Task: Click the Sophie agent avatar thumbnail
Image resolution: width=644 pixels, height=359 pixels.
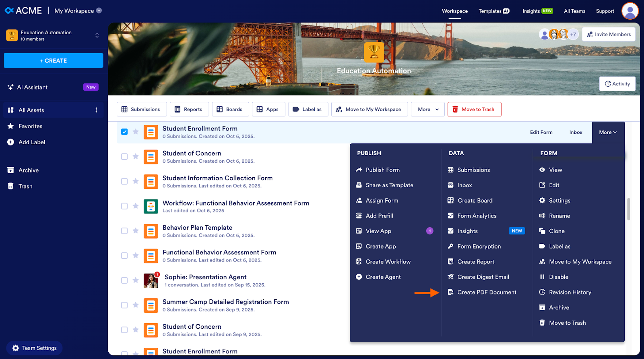Action: [151, 280]
